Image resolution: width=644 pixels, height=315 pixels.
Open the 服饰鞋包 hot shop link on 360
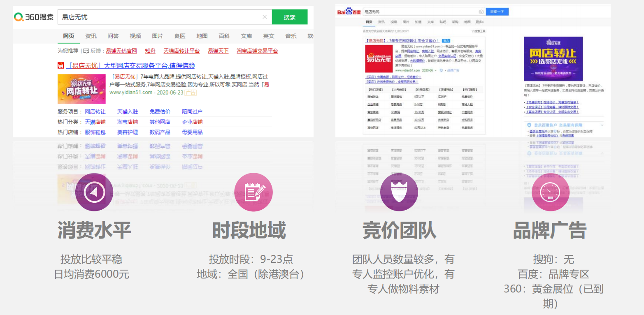point(95,132)
